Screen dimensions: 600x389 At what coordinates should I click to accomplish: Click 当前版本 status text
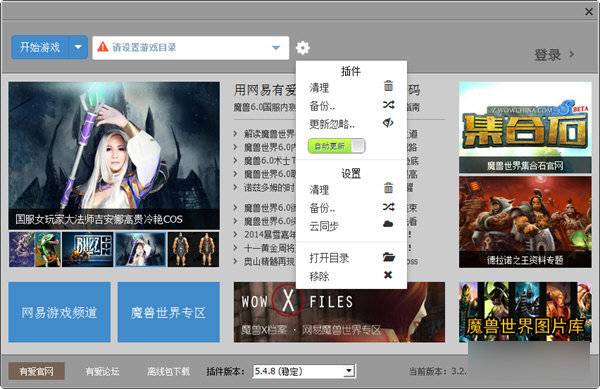437,371
